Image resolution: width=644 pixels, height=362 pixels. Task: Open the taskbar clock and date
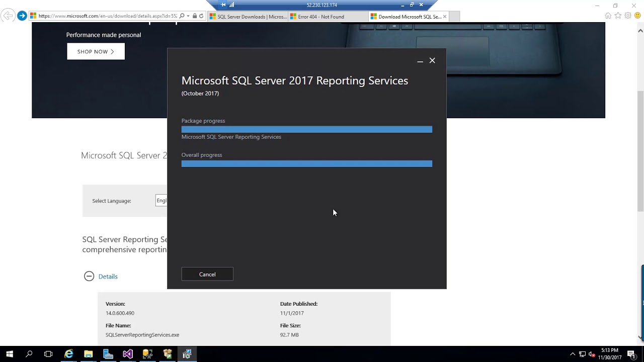[x=609, y=354]
